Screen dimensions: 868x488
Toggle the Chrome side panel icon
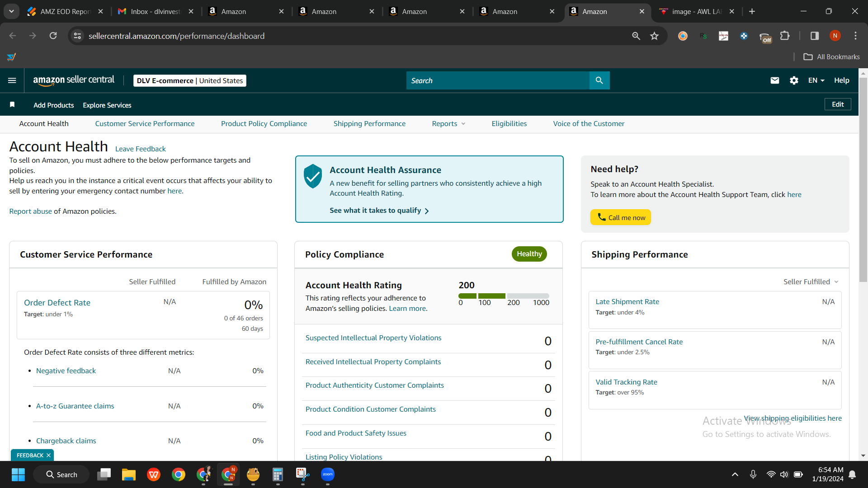pyautogui.click(x=815, y=36)
